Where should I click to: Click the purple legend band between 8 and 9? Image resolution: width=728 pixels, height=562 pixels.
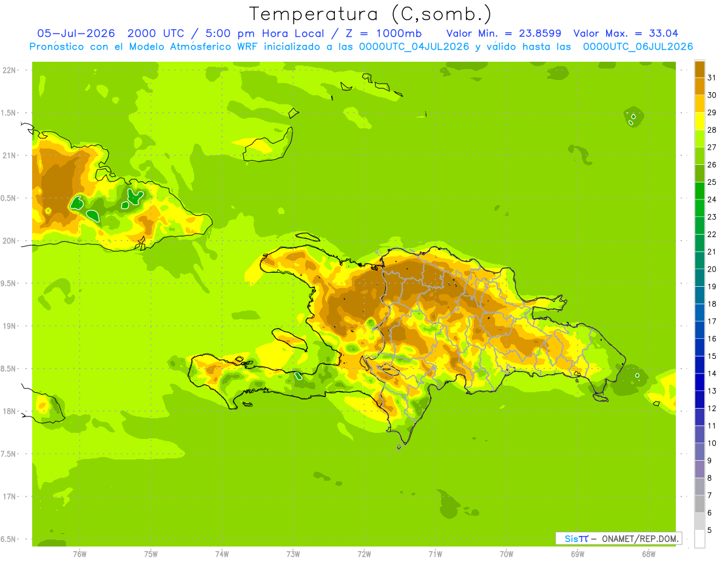699,469
